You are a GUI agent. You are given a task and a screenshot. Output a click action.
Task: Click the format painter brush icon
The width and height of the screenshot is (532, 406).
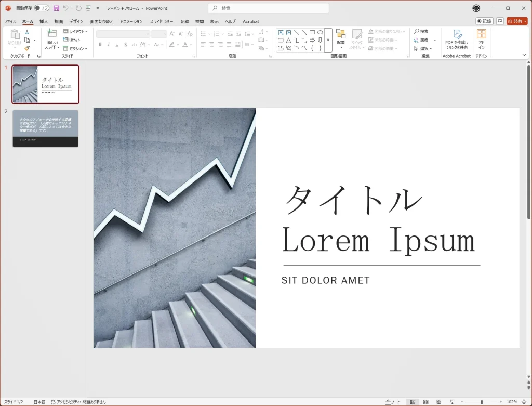27,48
